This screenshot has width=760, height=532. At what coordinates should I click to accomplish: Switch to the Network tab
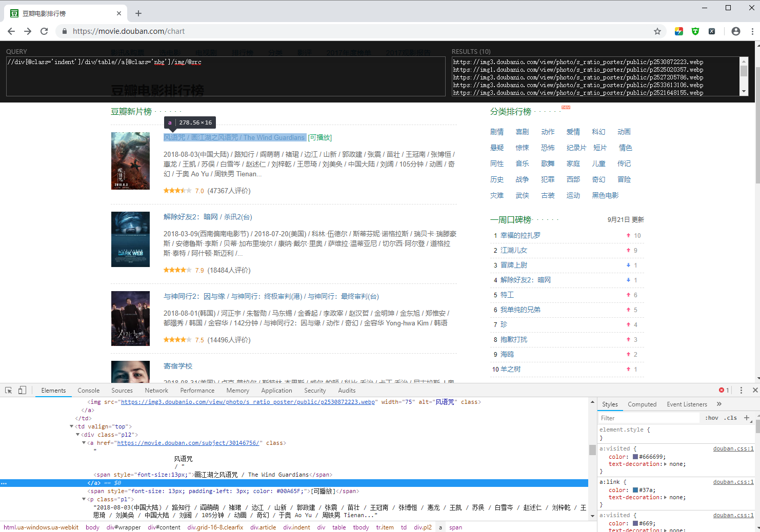(156, 391)
